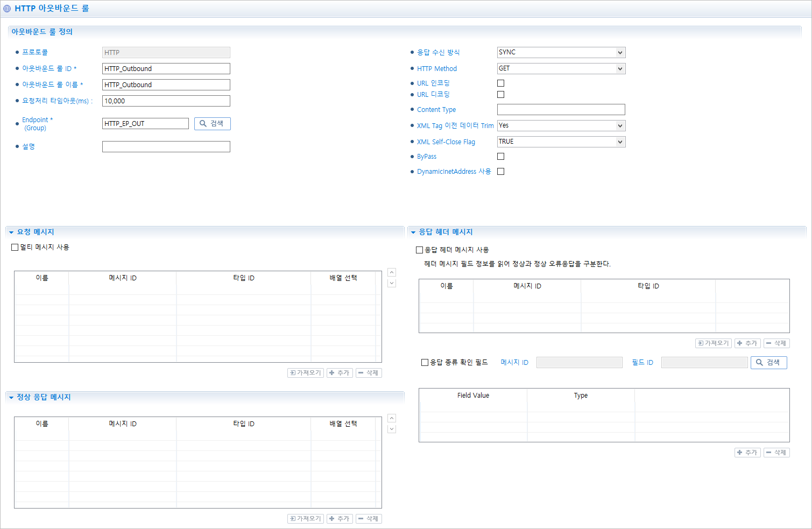Move request message row up with arrow

[x=392, y=272]
